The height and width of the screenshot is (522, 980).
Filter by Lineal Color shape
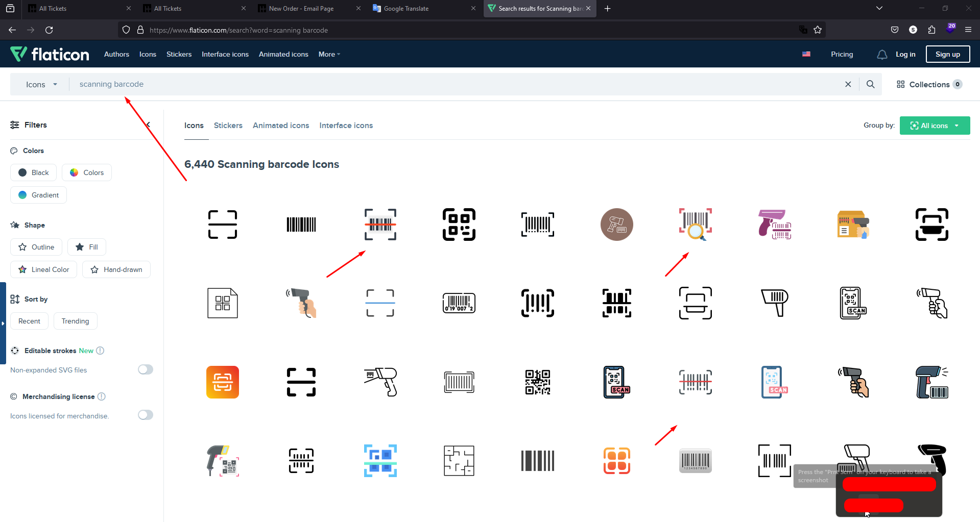click(43, 269)
